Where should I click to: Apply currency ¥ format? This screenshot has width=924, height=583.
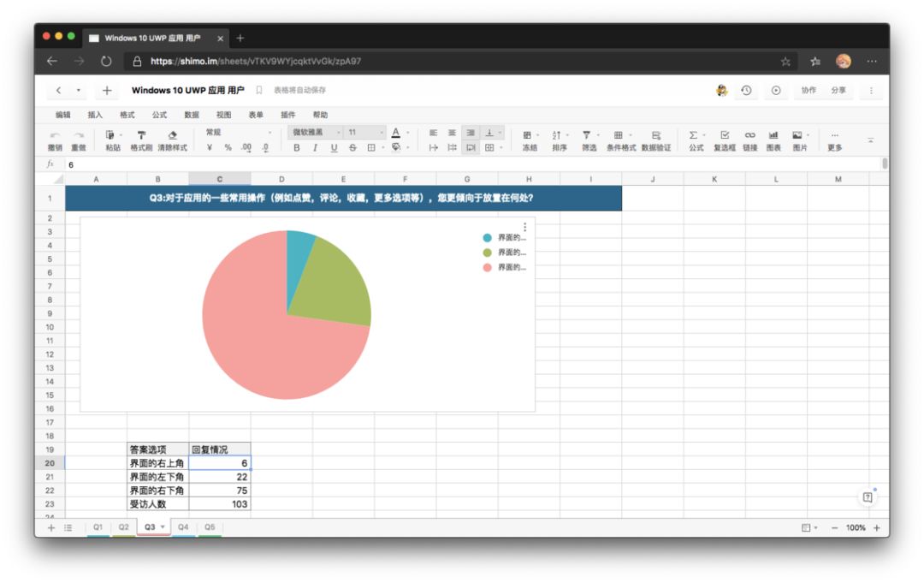210,148
